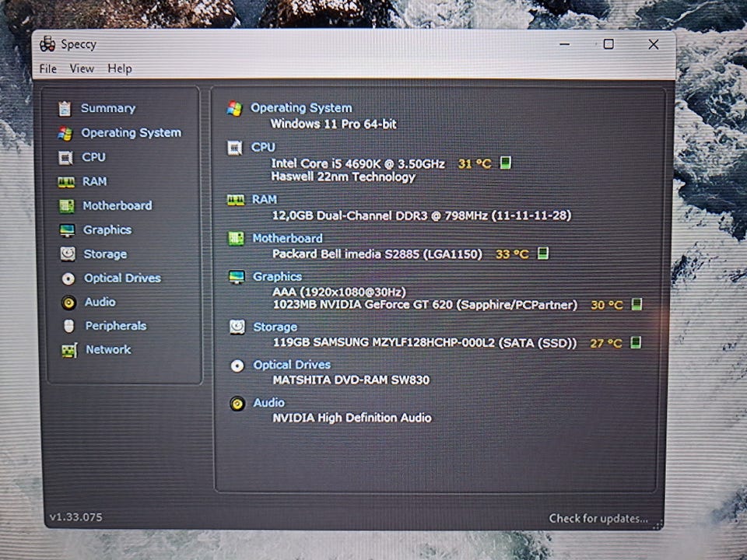The height and width of the screenshot is (560, 747).
Task: Click the text Packard Bell imedia S2885 (LGA1150)
Action: 377,254
